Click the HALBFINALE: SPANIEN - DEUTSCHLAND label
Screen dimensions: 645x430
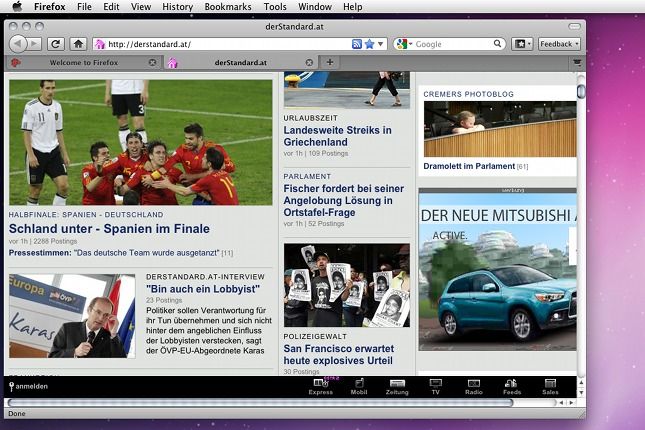[86, 215]
